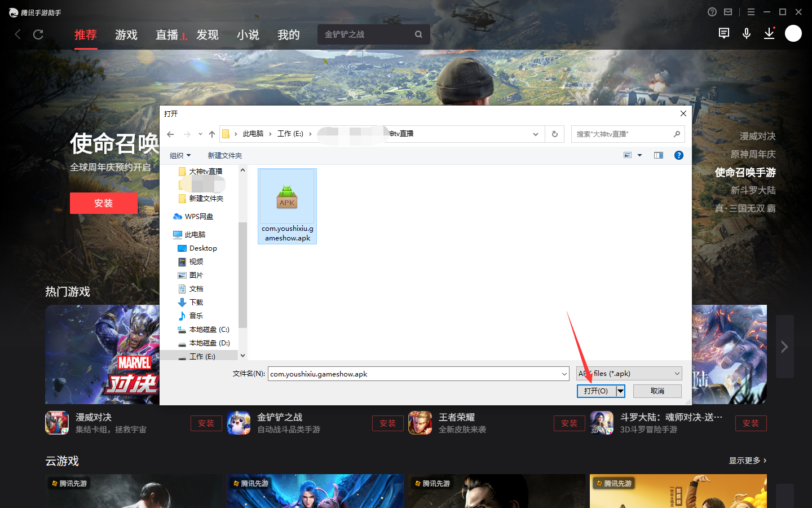Switch to the 游戏 tab
Screen dimensions: 812x508
[126, 35]
